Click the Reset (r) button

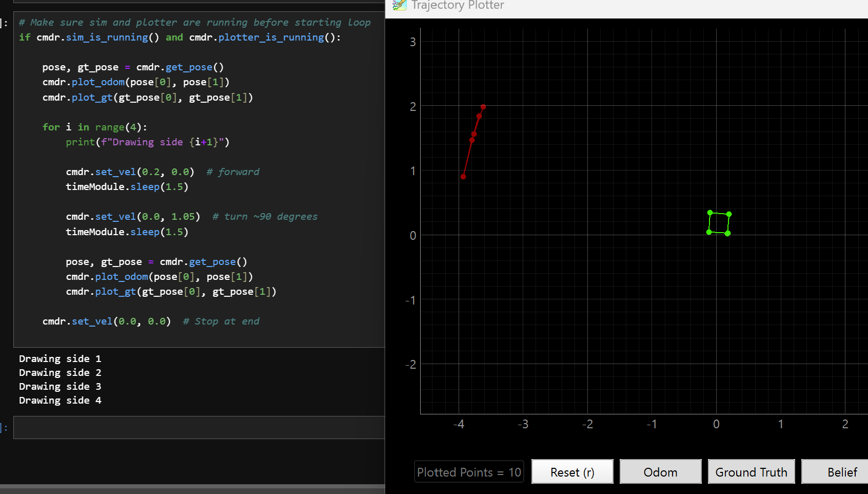point(572,471)
